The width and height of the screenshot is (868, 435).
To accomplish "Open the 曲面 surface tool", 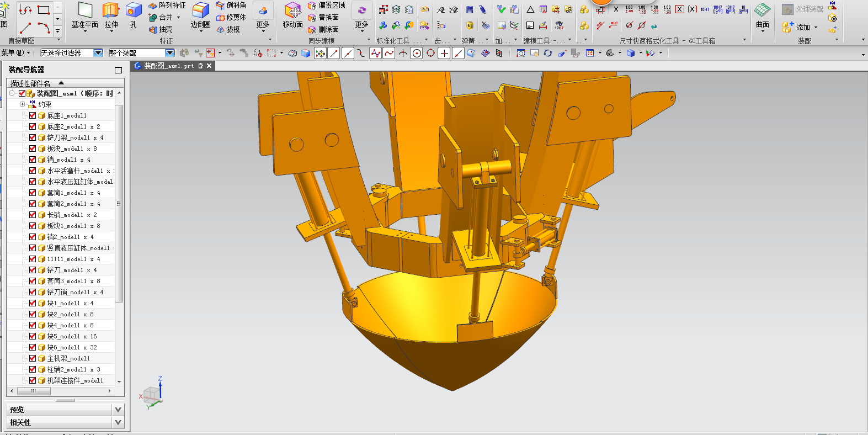I will [763, 15].
